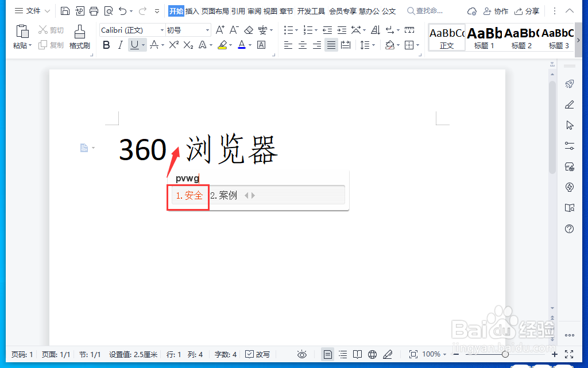This screenshot has height=368, width=588.
Task: Increase paragraph indent
Action: tap(342, 30)
